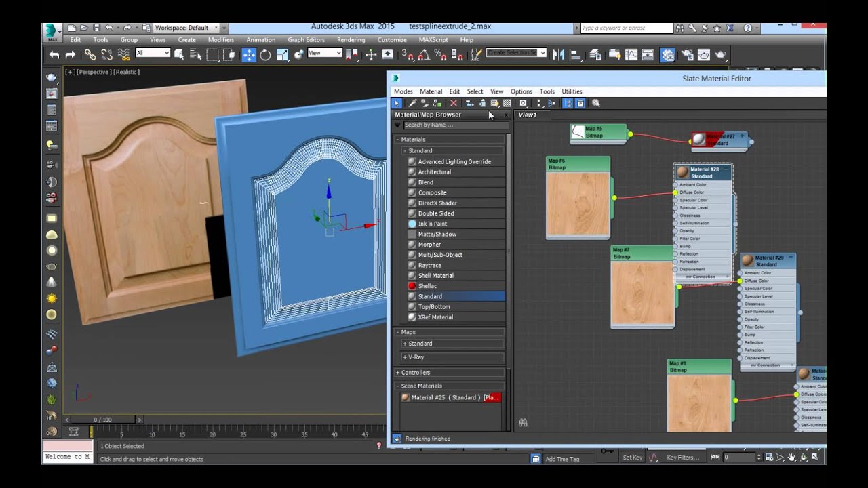Image resolution: width=868 pixels, height=488 pixels.
Task: Open the Curve Editor from main toolbar
Action: click(631, 55)
